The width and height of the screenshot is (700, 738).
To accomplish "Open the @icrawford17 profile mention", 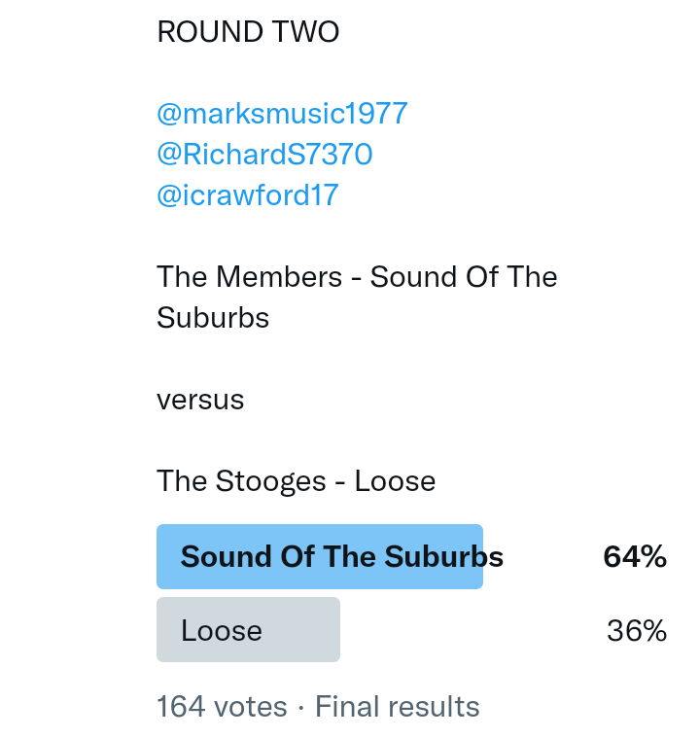I will click(247, 195).
